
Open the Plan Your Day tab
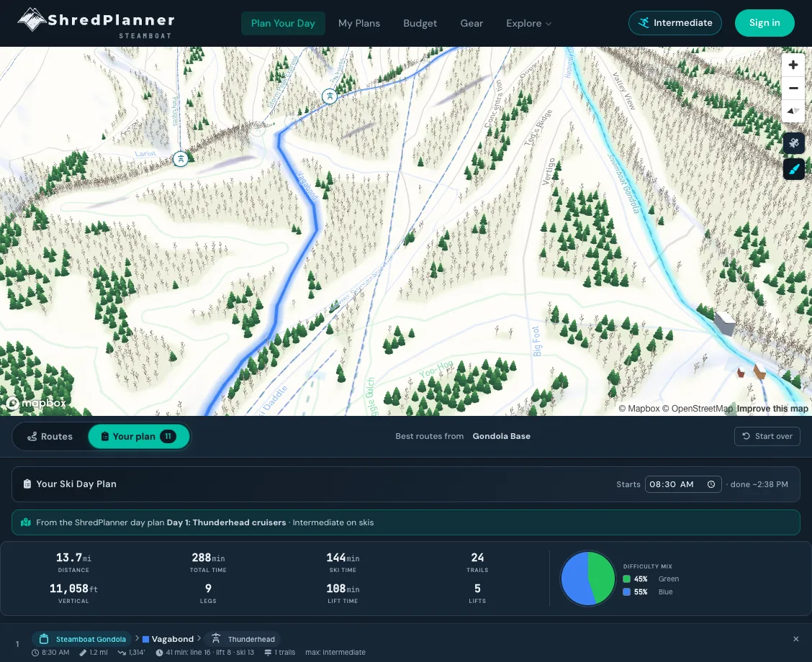283,23
